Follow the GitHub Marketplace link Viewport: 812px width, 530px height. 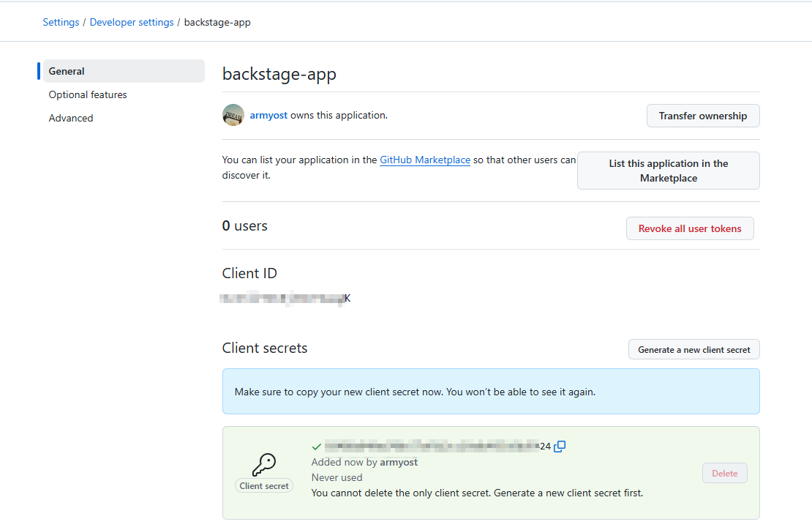424,160
